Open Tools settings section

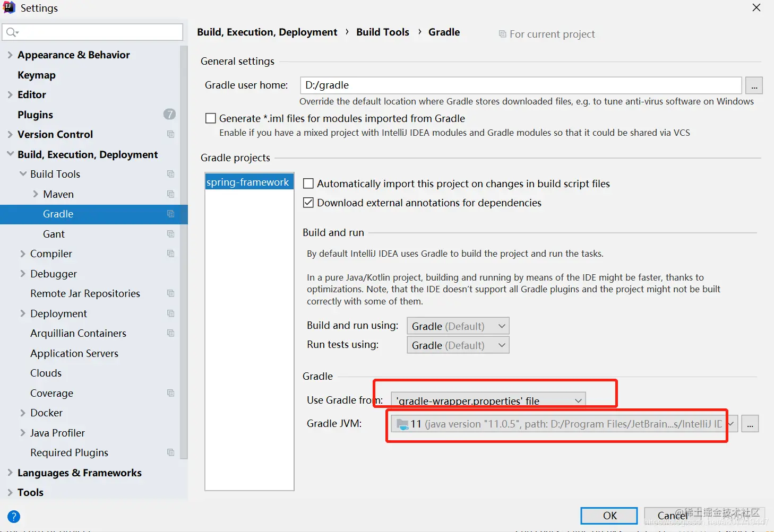point(30,492)
